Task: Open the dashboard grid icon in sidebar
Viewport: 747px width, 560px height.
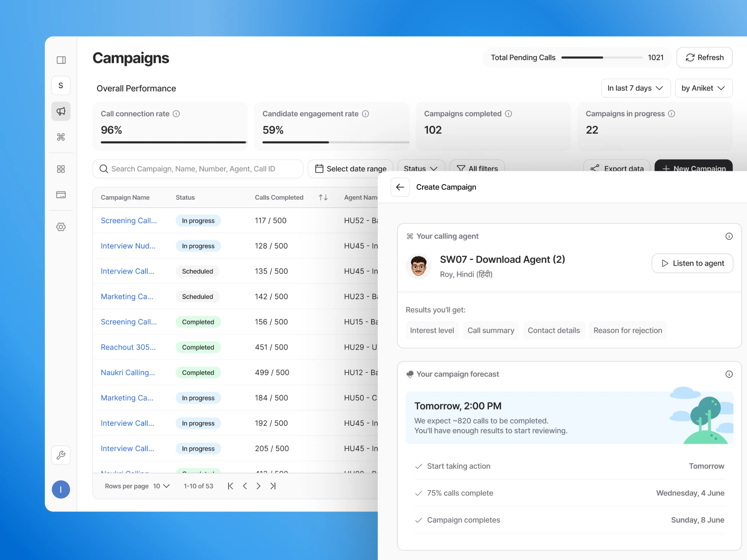Action: [x=61, y=169]
